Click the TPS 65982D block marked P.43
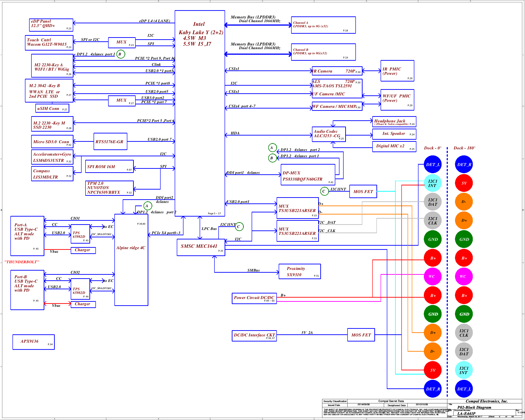525x420 pixels. (x=80, y=234)
